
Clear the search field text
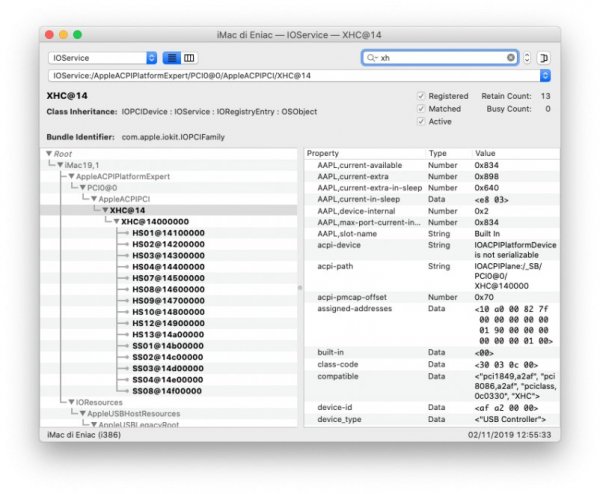(x=511, y=58)
